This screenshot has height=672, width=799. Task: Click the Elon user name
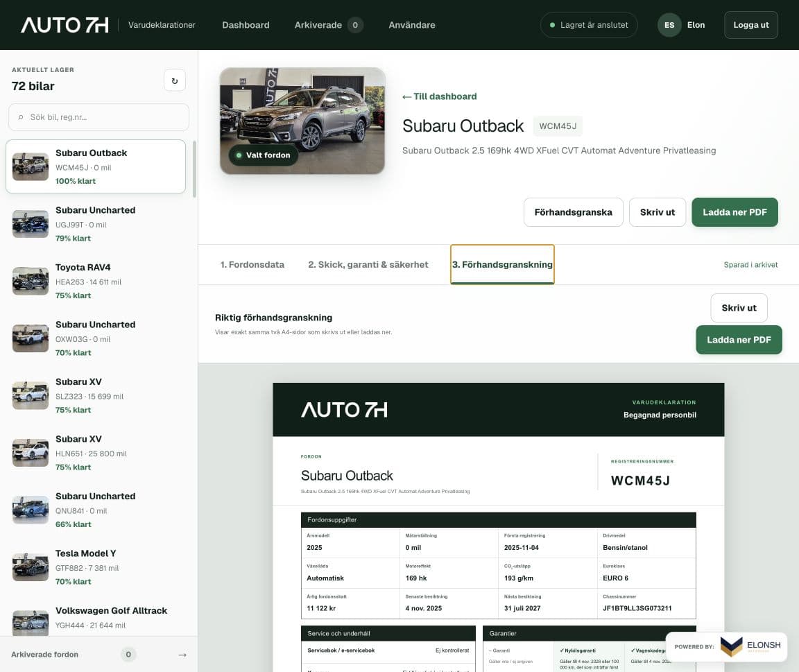tap(696, 25)
